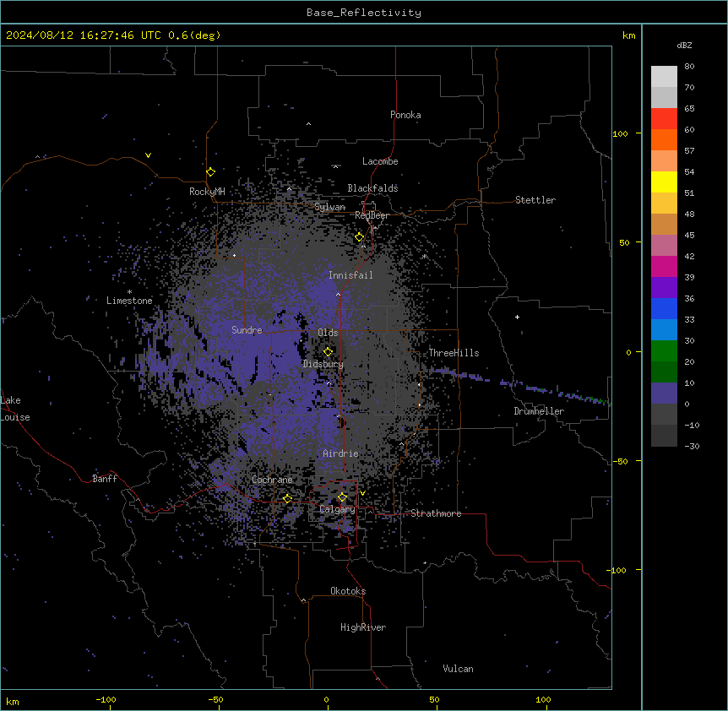Click the Strathmore label
Viewport: 728px width, 711px height.
[x=436, y=513]
